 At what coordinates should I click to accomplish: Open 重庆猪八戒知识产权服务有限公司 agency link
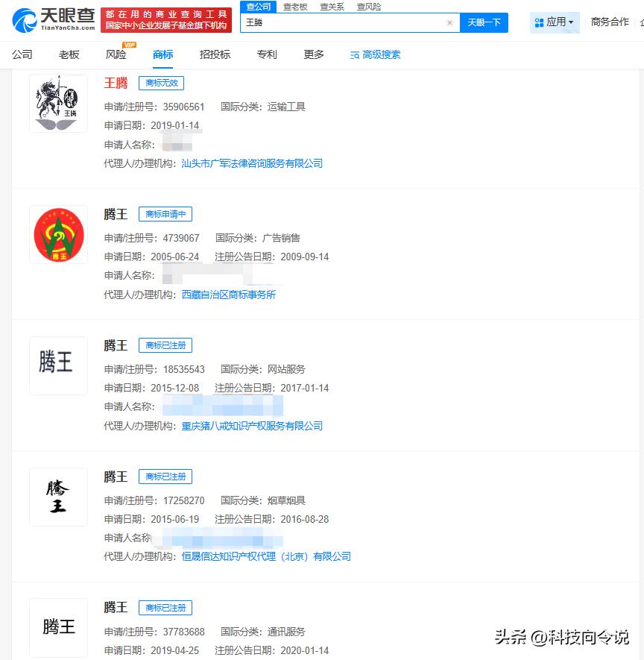252,426
